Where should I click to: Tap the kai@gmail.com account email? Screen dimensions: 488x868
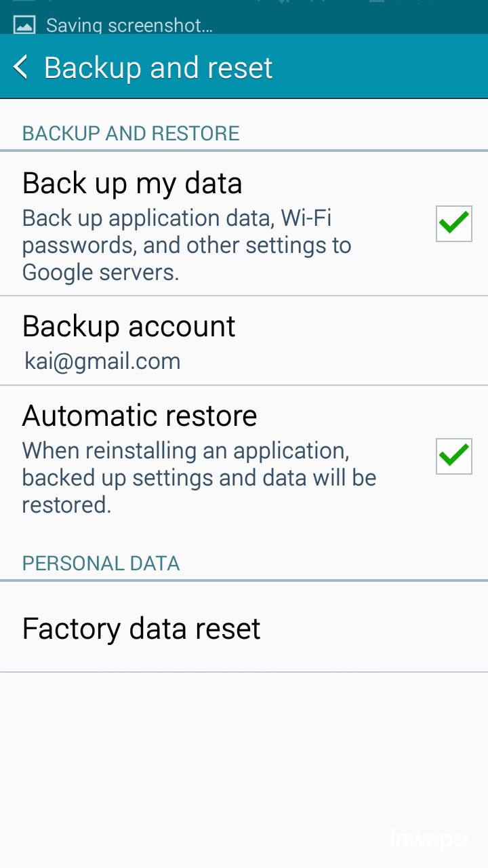point(102,361)
